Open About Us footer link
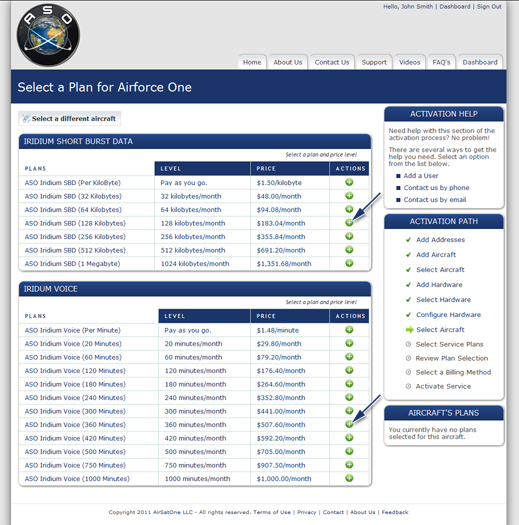Image resolution: width=519 pixels, height=525 pixels. 363,512
